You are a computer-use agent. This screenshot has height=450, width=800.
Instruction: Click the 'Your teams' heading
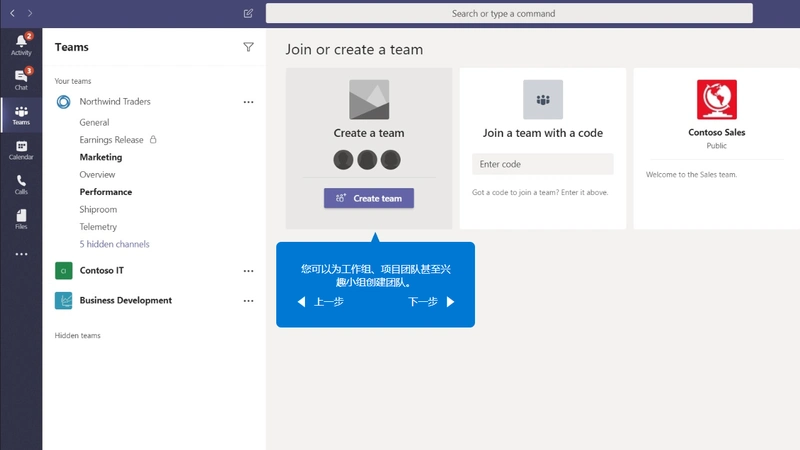click(73, 81)
